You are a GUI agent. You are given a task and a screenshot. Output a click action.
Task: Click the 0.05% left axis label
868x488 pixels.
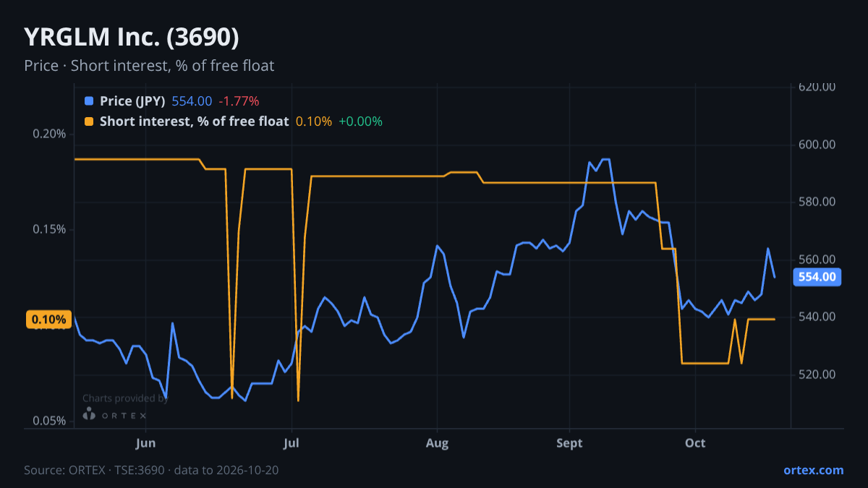[x=50, y=421]
